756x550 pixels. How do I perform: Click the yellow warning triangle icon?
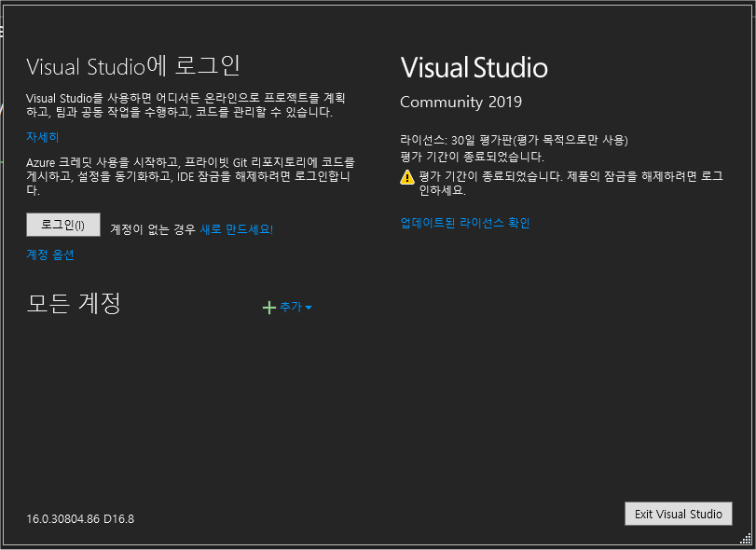tap(407, 177)
